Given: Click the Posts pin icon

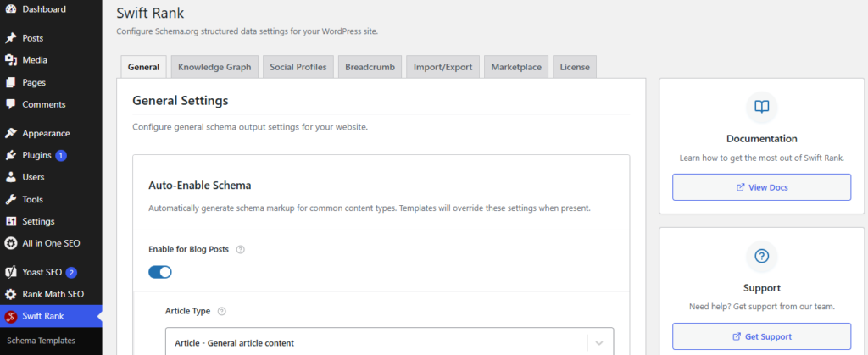Looking at the screenshot, I should tap(10, 38).
